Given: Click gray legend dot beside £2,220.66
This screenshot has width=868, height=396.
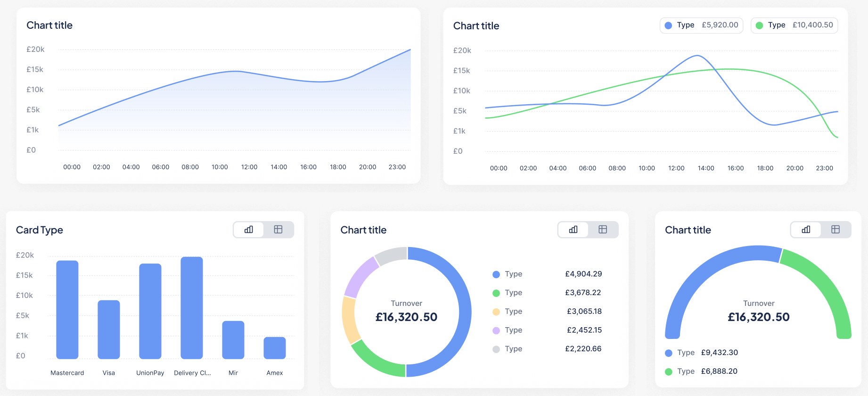Looking at the screenshot, I should [496, 349].
